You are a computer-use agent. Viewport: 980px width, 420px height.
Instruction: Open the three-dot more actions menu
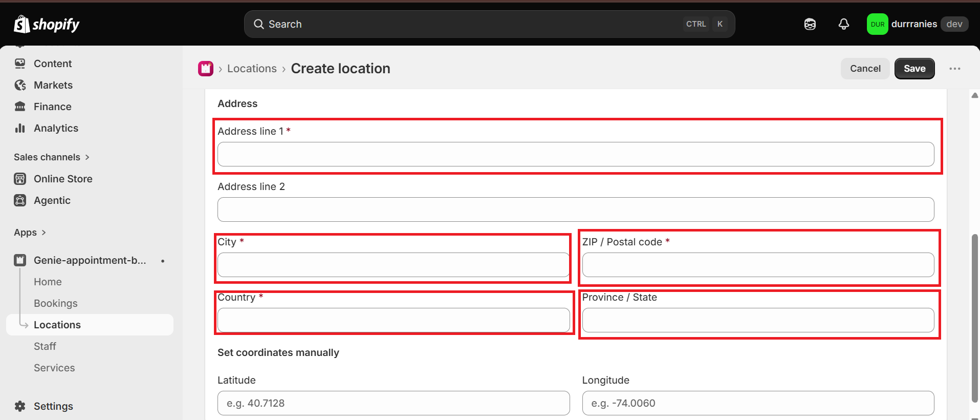click(954, 69)
